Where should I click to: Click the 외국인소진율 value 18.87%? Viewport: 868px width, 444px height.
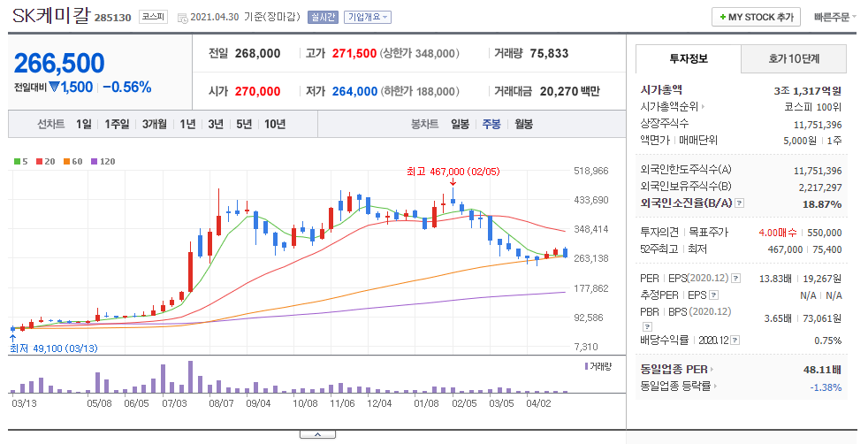tap(822, 204)
